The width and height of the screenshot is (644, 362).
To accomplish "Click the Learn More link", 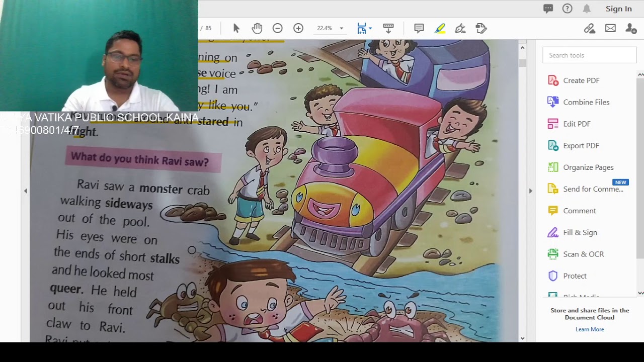I will point(590,329).
